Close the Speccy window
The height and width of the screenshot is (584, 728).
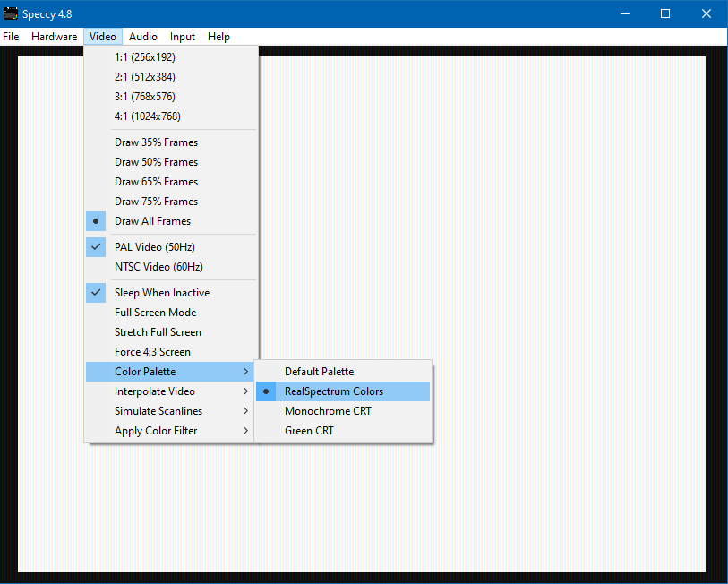pyautogui.click(x=707, y=13)
